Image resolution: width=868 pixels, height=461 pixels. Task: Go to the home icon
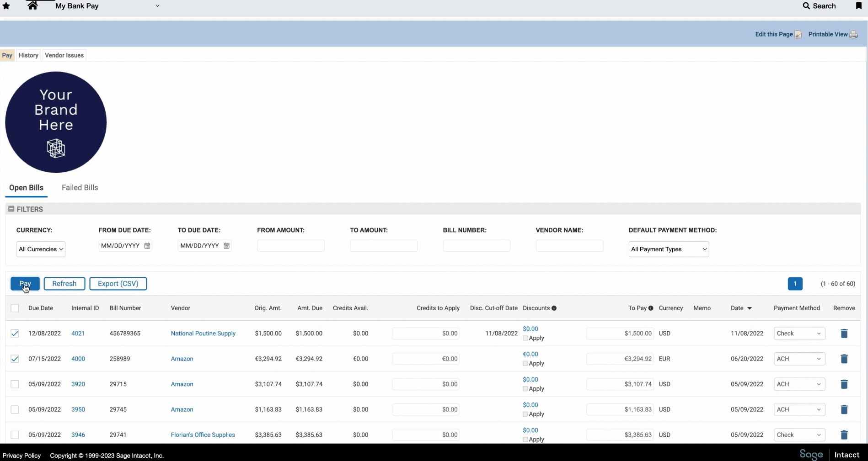point(32,6)
